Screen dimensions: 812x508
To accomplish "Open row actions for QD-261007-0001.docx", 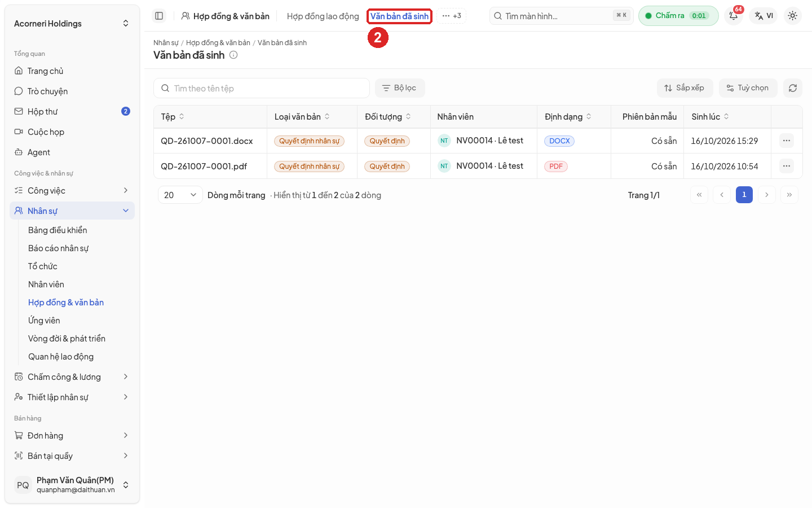I will point(786,141).
